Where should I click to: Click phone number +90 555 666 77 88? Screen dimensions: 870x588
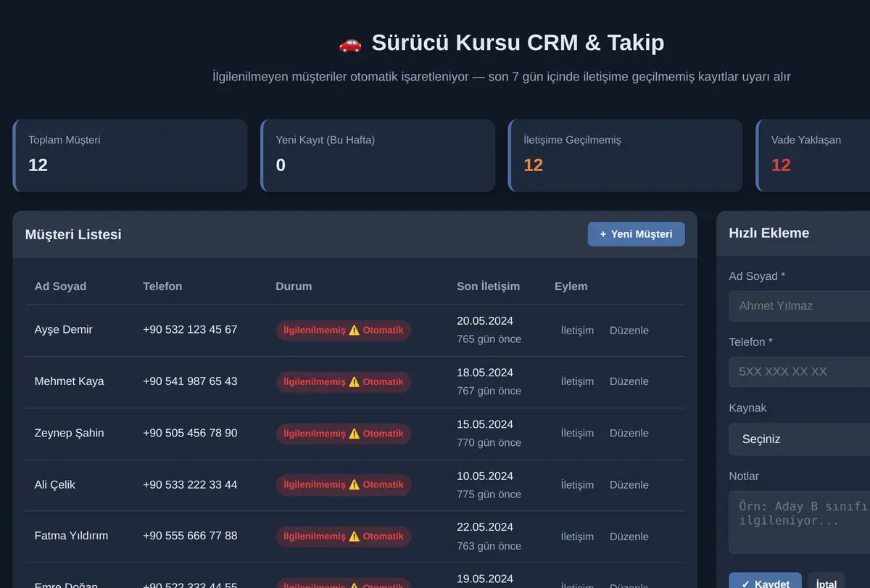[x=190, y=536]
